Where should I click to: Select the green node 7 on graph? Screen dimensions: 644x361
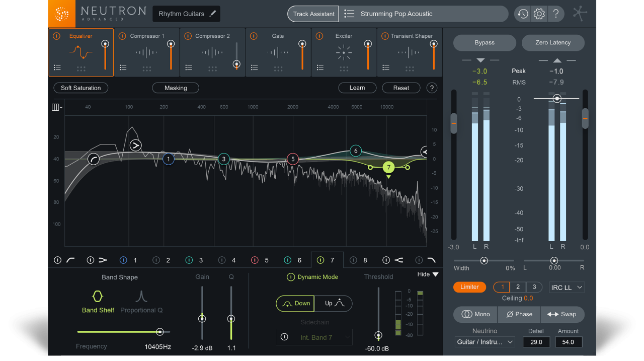tap(388, 167)
